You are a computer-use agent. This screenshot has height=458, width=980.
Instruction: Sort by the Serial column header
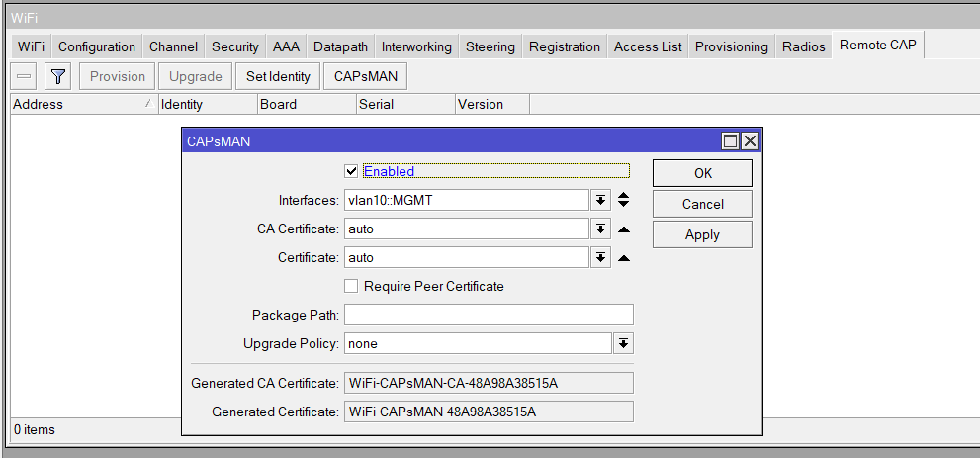(405, 104)
